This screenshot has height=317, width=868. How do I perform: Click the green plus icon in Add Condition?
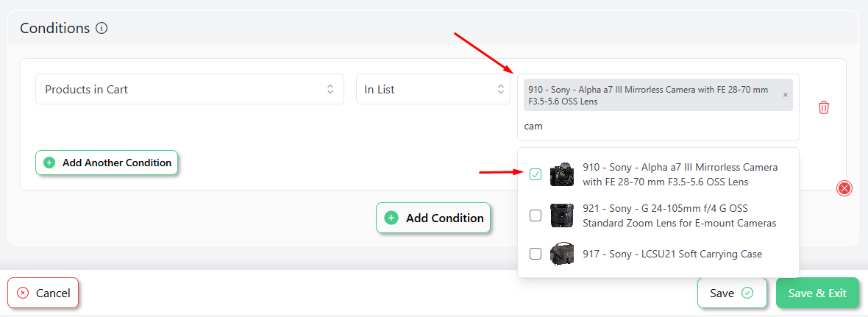coord(391,218)
